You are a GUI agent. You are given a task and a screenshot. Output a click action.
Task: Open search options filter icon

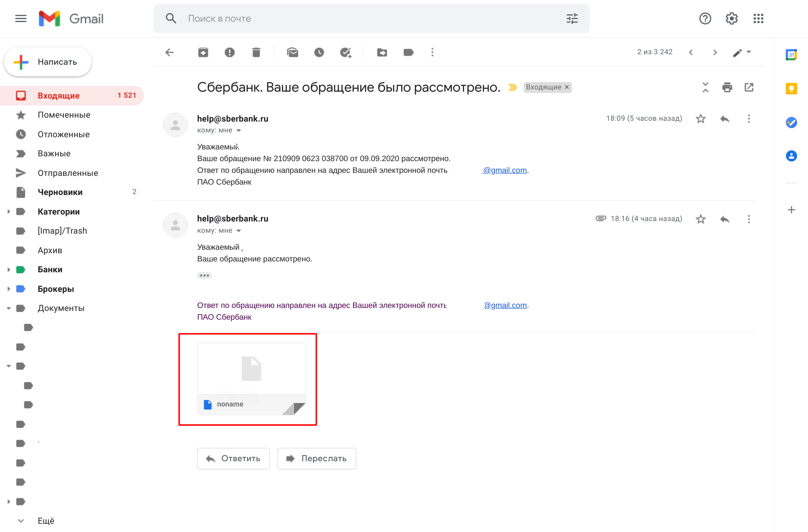point(572,18)
